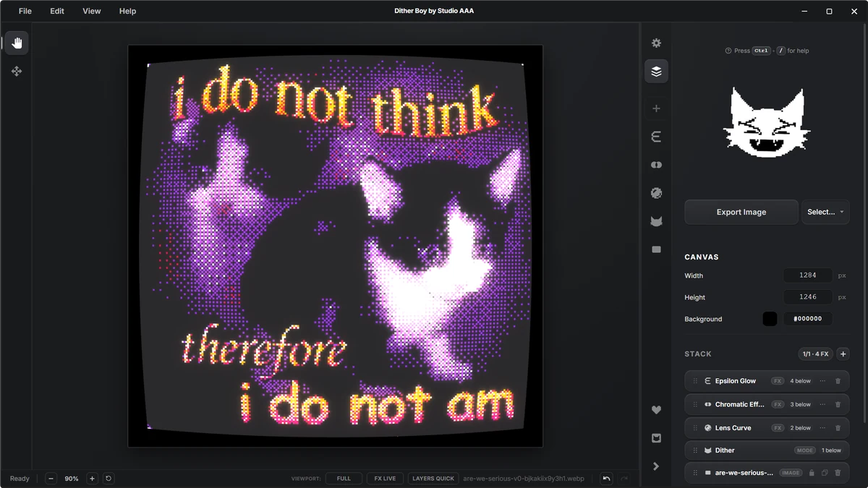Select the Chromatic Eff... stack row
868x488 pixels.
click(767, 405)
